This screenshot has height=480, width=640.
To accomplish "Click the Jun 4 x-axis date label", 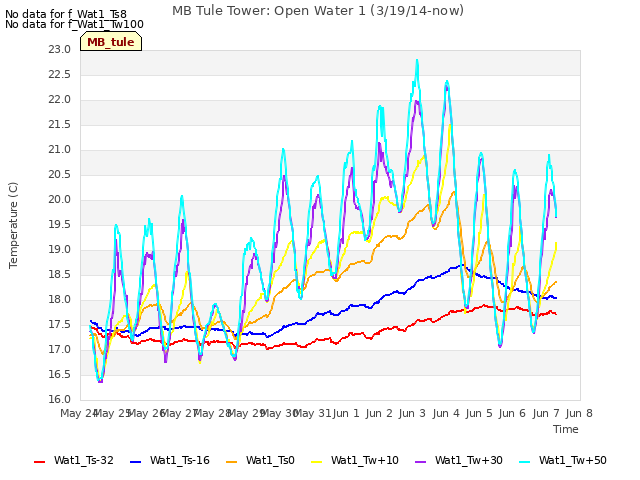I will coord(446,413).
